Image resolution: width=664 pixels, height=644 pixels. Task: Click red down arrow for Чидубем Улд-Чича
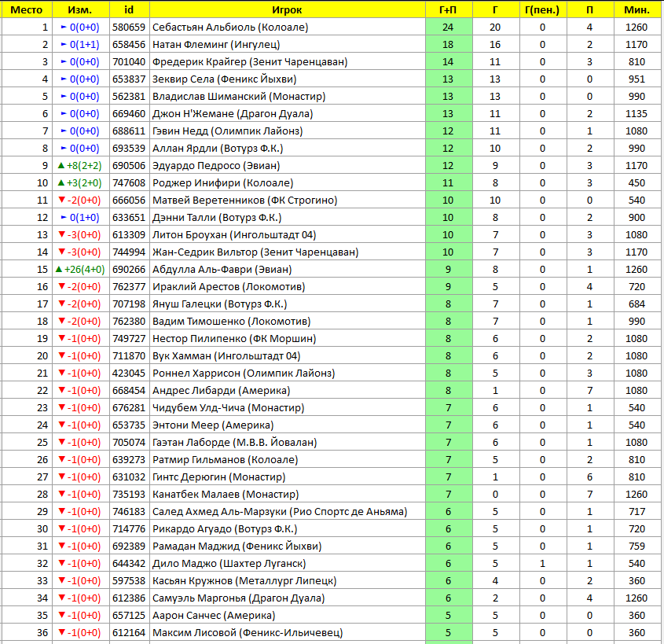[62, 407]
